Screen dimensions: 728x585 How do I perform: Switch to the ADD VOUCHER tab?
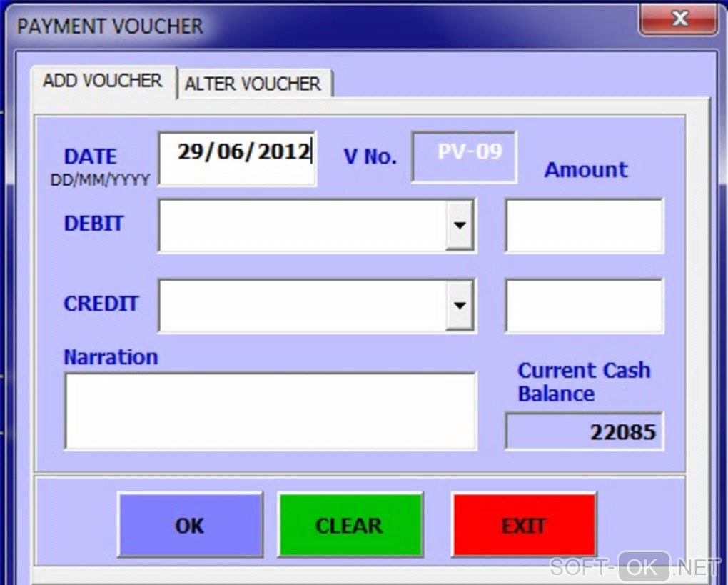pyautogui.click(x=103, y=81)
